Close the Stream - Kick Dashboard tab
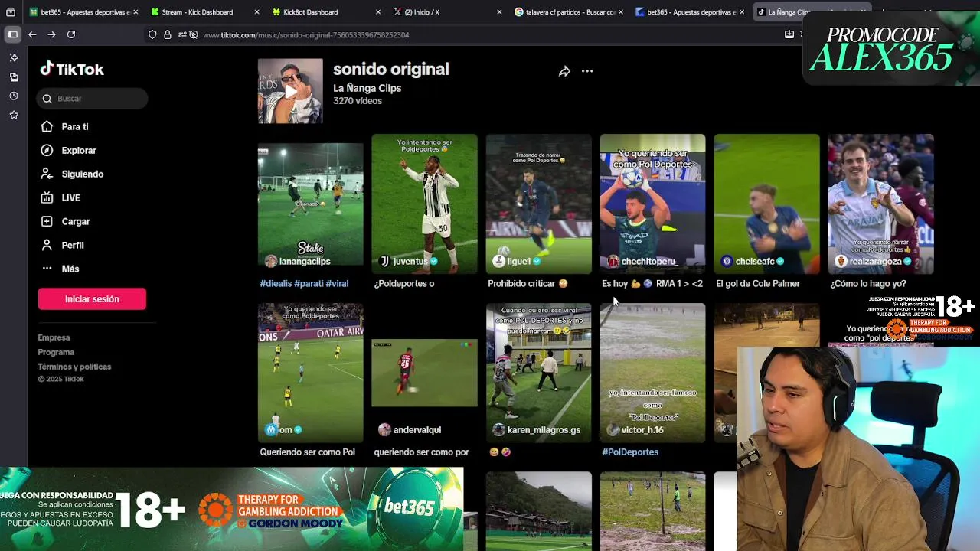980x551 pixels. pyautogui.click(x=256, y=12)
